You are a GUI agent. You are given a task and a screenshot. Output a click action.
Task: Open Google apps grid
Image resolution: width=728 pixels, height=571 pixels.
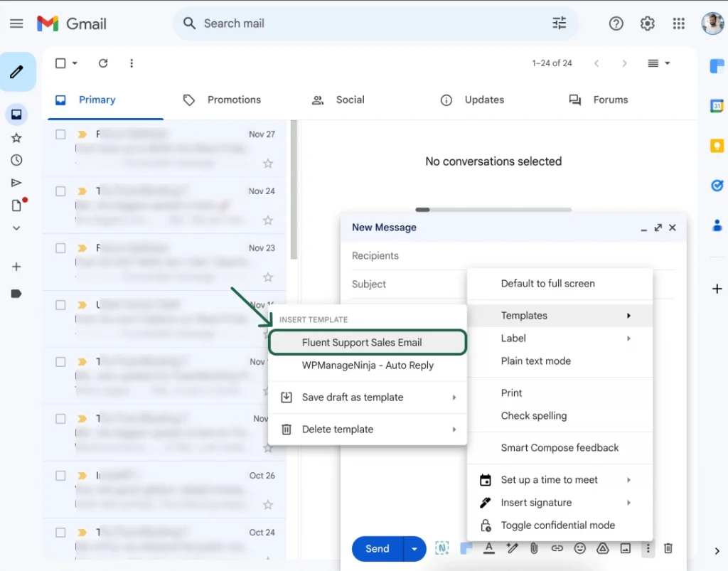679,23
